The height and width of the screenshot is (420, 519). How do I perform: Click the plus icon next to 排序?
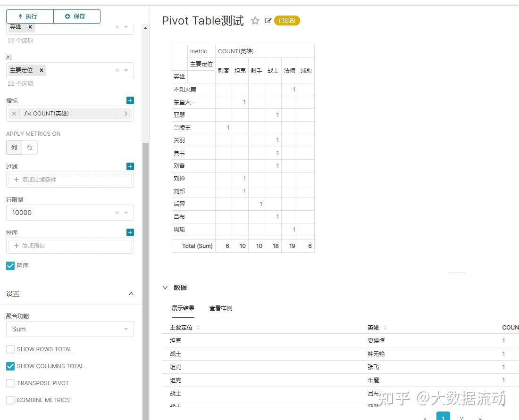[x=130, y=232]
